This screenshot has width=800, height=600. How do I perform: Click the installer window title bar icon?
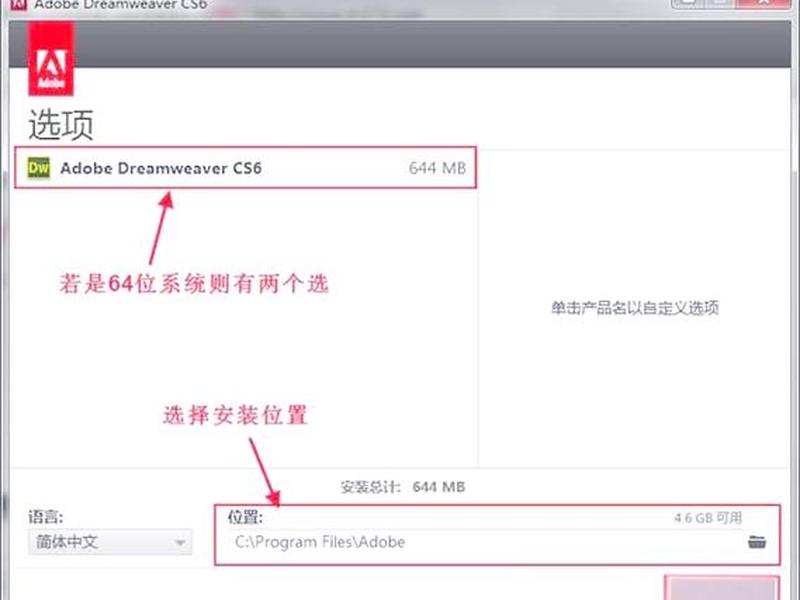coord(19,4)
